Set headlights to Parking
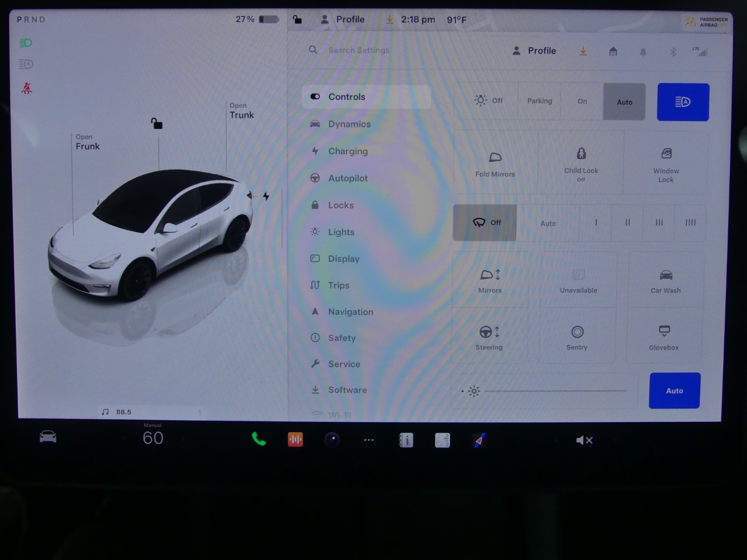Image resolution: width=747 pixels, height=560 pixels. tap(539, 101)
